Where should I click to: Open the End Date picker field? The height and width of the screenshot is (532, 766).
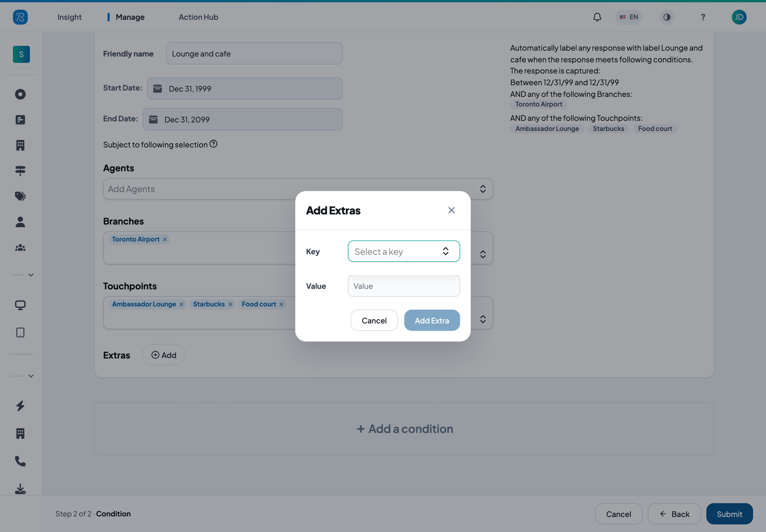pyautogui.click(x=243, y=119)
